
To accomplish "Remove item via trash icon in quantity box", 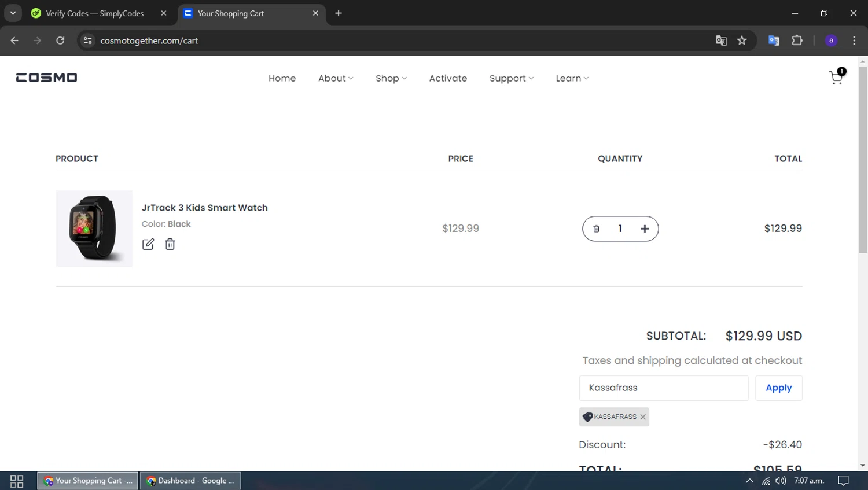I will point(596,229).
